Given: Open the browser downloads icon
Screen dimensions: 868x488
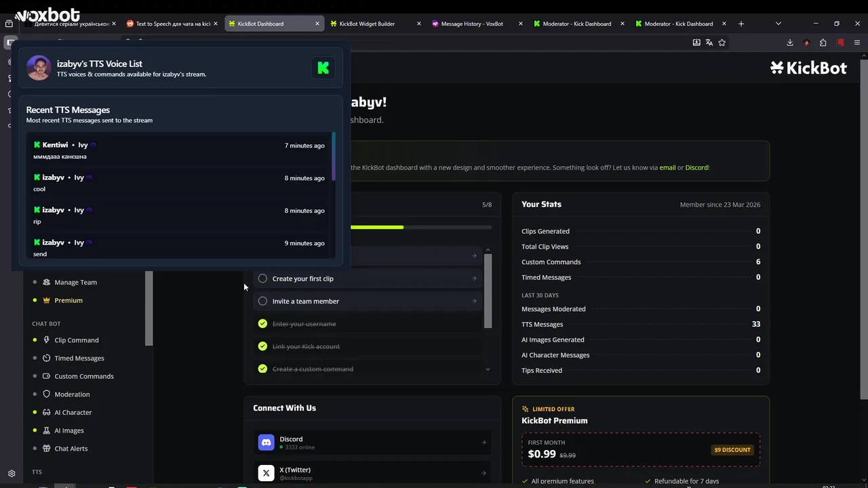Looking at the screenshot, I should (790, 42).
